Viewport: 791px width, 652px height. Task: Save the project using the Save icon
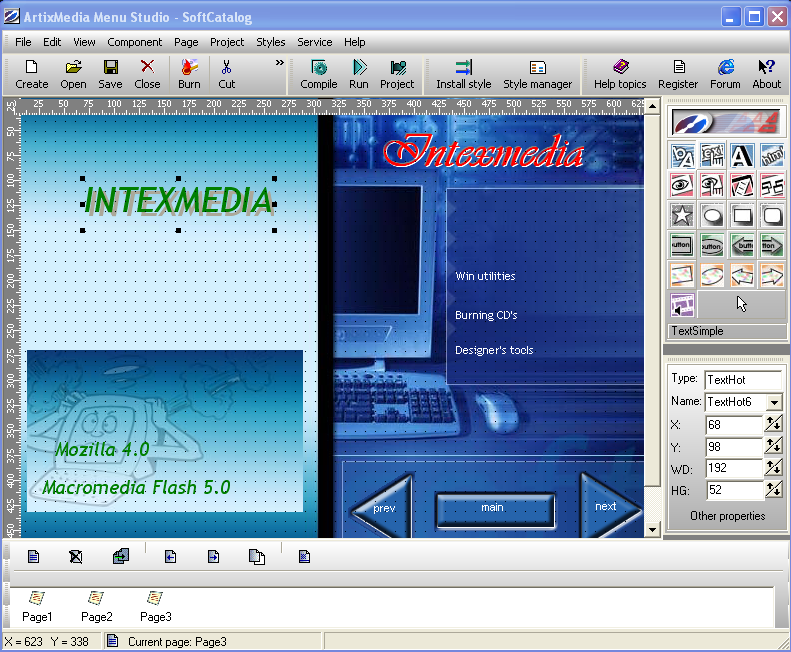pos(110,74)
